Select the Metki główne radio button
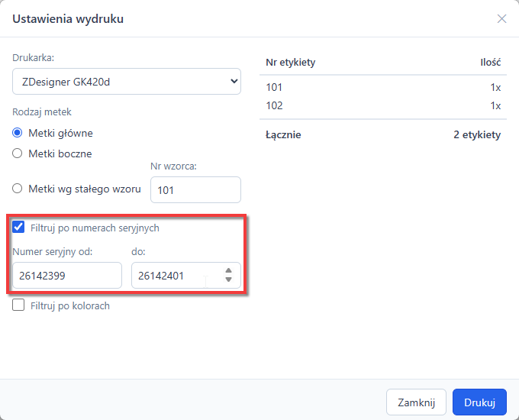 point(18,133)
